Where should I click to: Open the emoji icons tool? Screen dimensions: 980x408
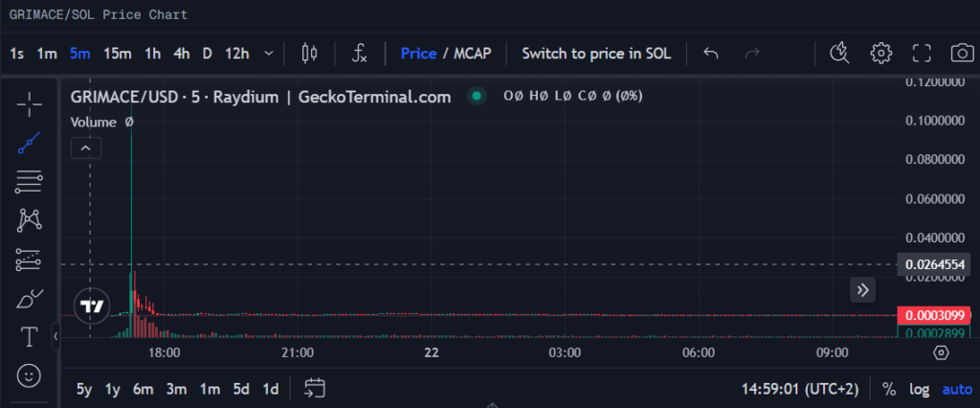(x=30, y=375)
